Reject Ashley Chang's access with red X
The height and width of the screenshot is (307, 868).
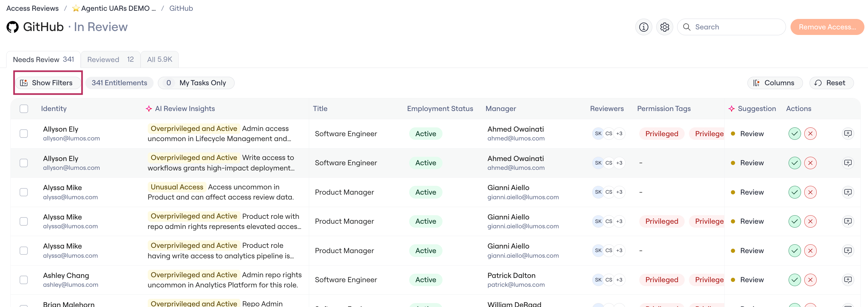tap(810, 280)
